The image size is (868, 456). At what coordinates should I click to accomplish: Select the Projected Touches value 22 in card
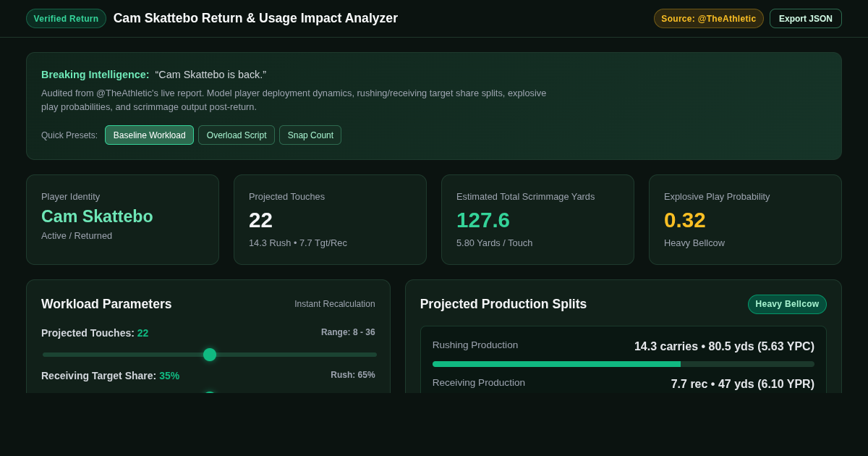tap(260, 220)
